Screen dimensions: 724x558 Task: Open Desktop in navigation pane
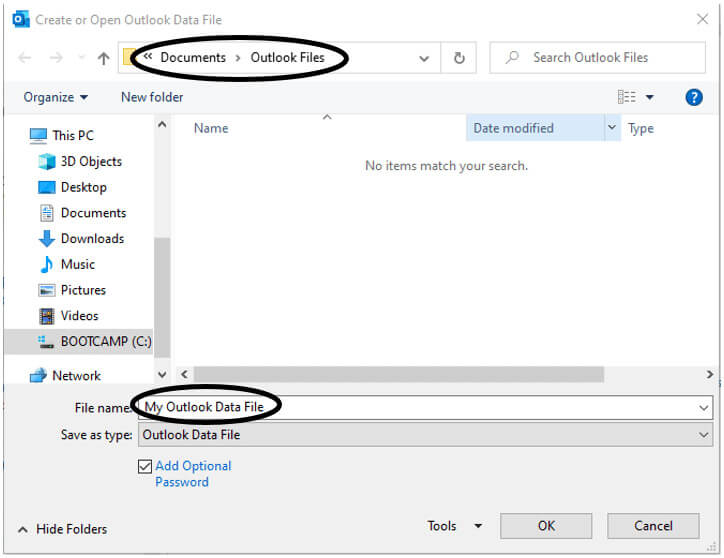72,187
